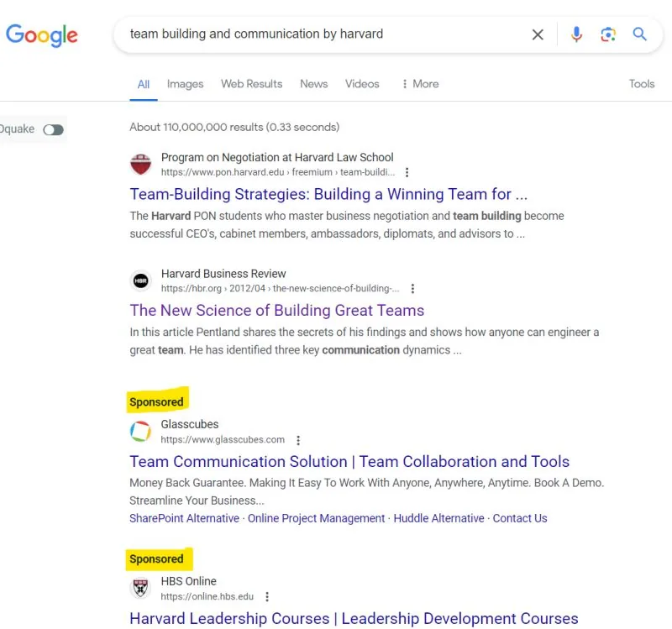This screenshot has width=672, height=629.
Task: Click the HBS Online site name
Action: coord(188,581)
